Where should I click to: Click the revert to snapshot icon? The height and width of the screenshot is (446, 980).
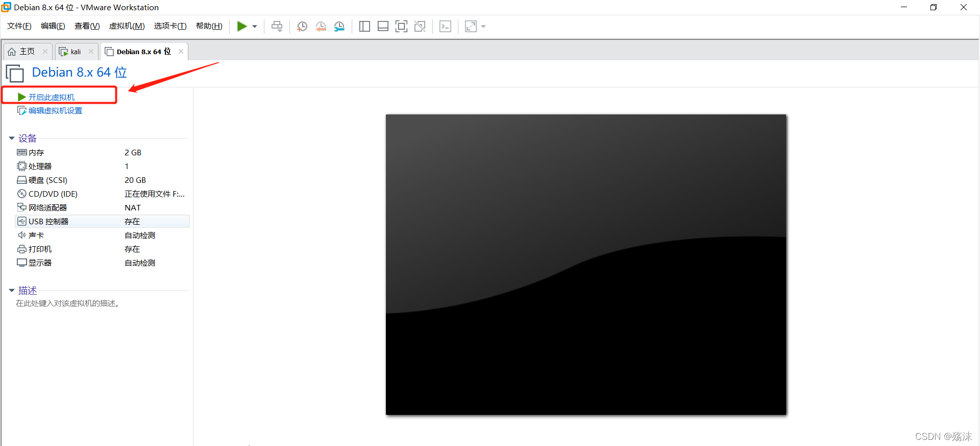[x=321, y=27]
